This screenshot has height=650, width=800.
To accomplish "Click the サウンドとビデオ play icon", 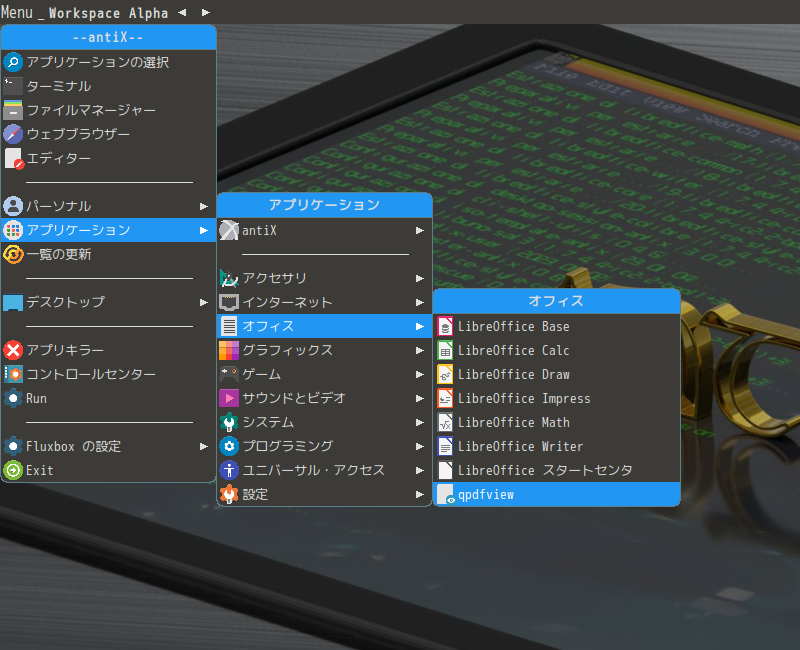I will [229, 398].
